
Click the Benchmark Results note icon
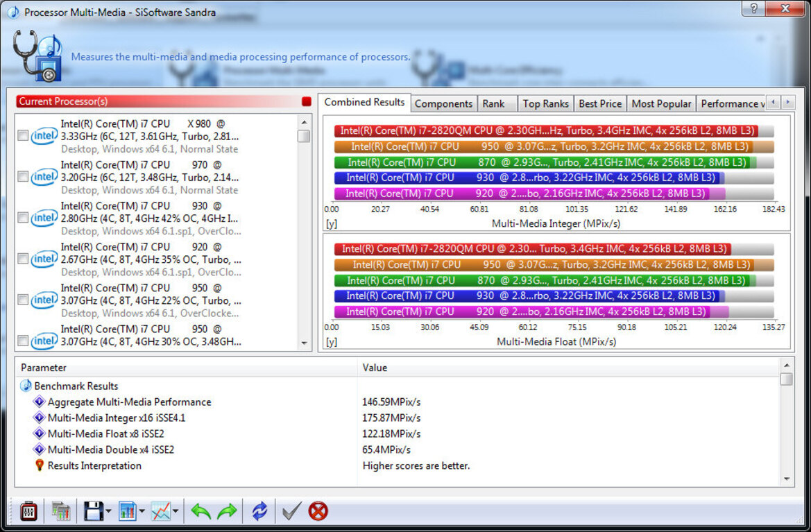(26, 386)
